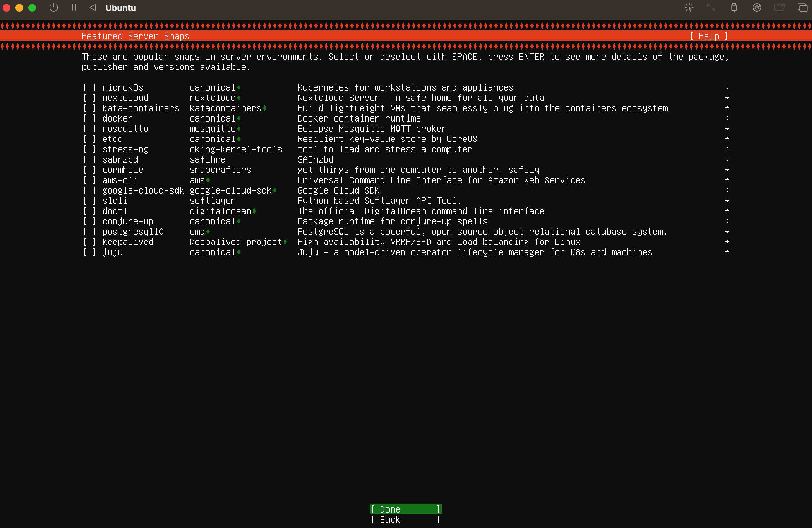Select the docker snap checkbox
The image size is (812, 528).
pos(89,118)
